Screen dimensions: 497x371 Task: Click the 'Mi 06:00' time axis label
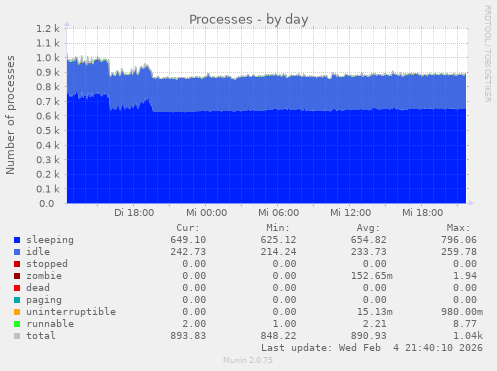pyautogui.click(x=278, y=213)
